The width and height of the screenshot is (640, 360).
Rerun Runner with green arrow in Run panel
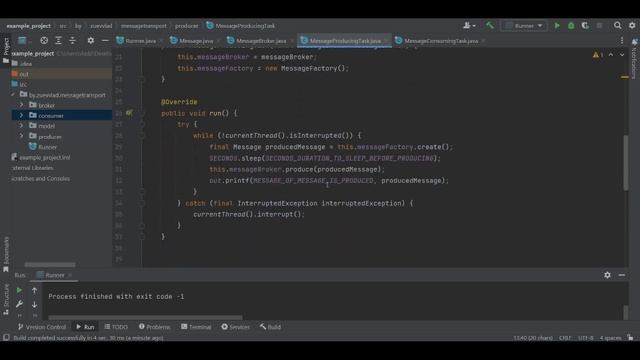click(19, 290)
